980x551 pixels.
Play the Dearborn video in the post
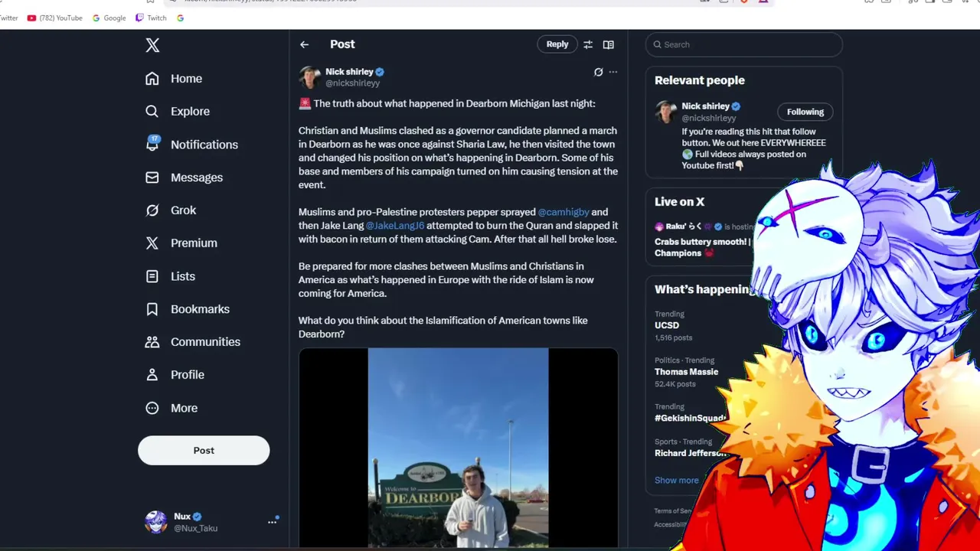458,448
